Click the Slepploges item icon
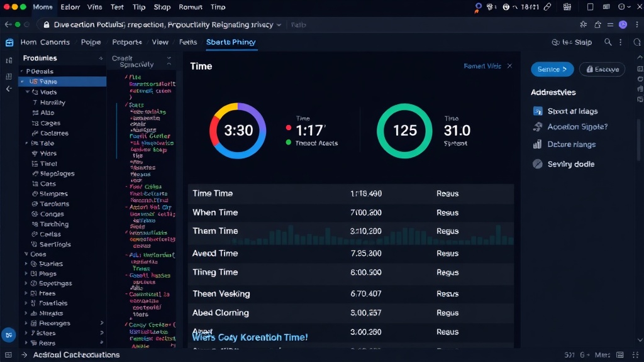The height and width of the screenshot is (362, 644). click(x=35, y=173)
